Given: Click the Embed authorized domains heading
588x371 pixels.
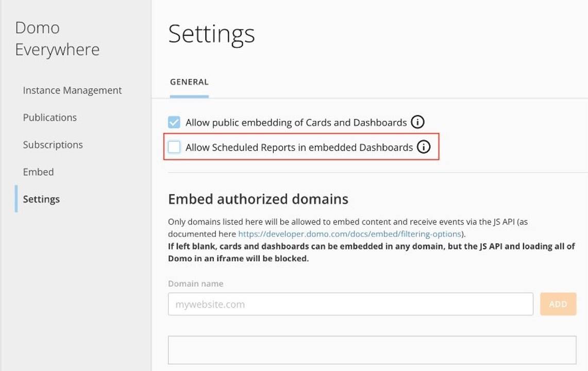Looking at the screenshot, I should (x=258, y=199).
